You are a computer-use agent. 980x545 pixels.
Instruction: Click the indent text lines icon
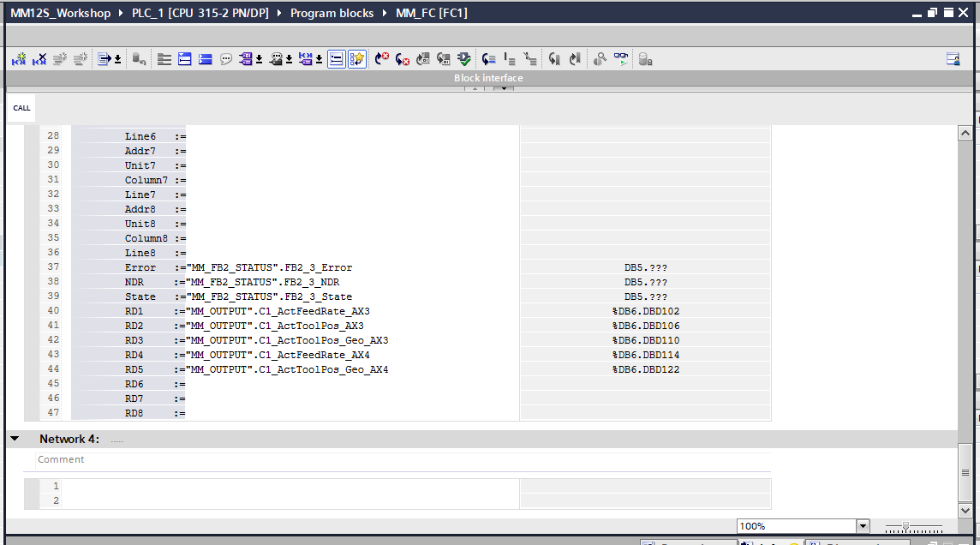tap(164, 59)
